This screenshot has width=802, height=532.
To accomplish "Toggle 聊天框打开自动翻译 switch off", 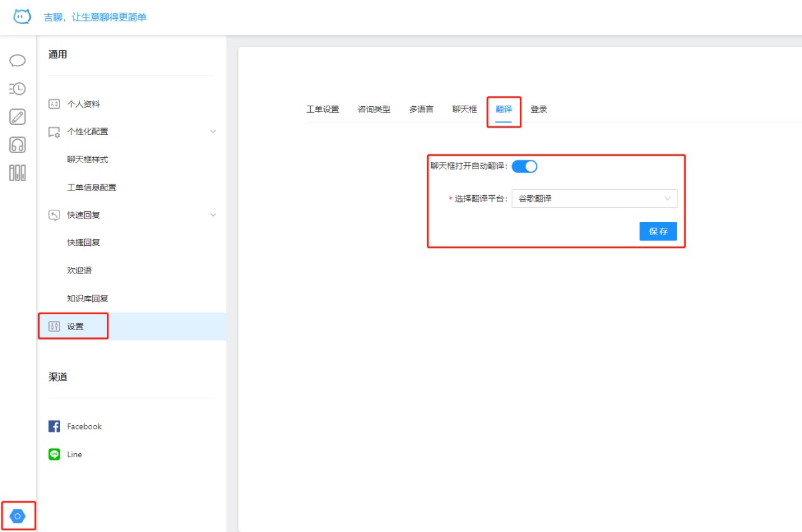I will pos(525,166).
